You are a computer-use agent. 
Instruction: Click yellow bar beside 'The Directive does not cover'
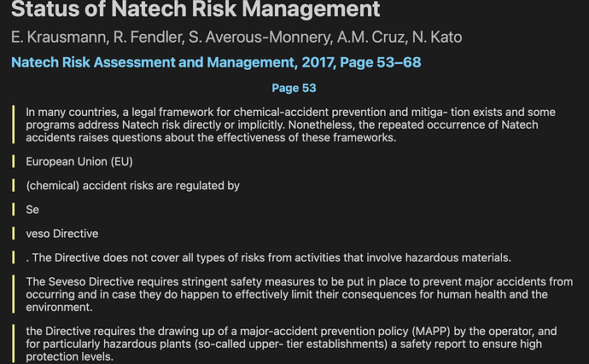(14, 257)
